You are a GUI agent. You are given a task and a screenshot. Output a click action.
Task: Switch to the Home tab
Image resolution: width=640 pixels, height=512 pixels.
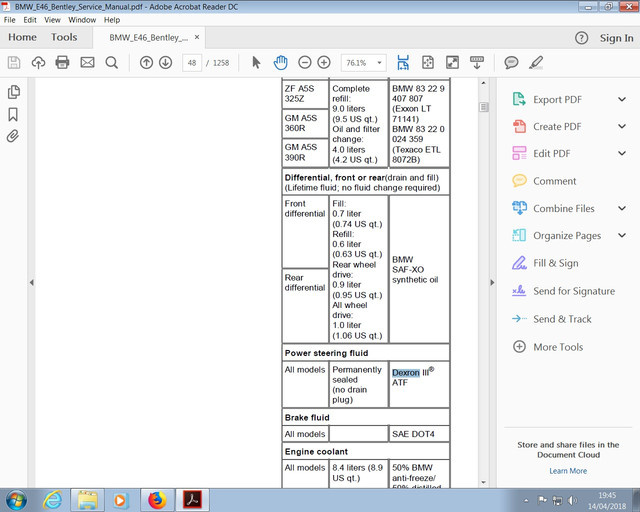(22, 37)
